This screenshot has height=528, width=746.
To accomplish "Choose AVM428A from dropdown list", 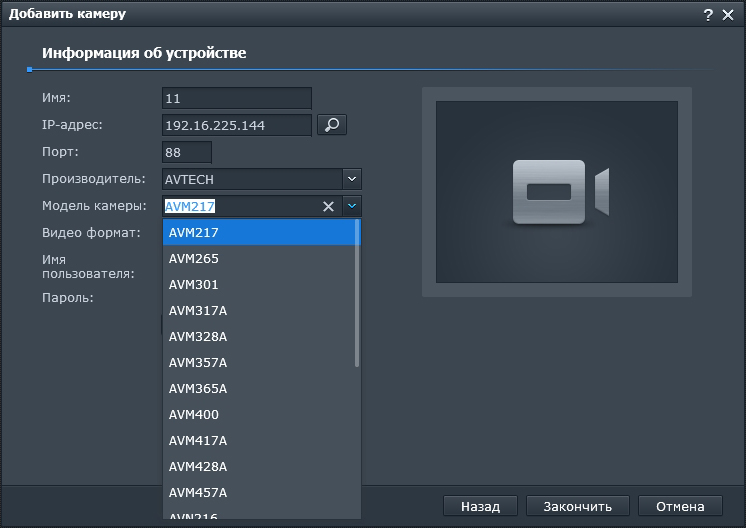I will [x=259, y=467].
